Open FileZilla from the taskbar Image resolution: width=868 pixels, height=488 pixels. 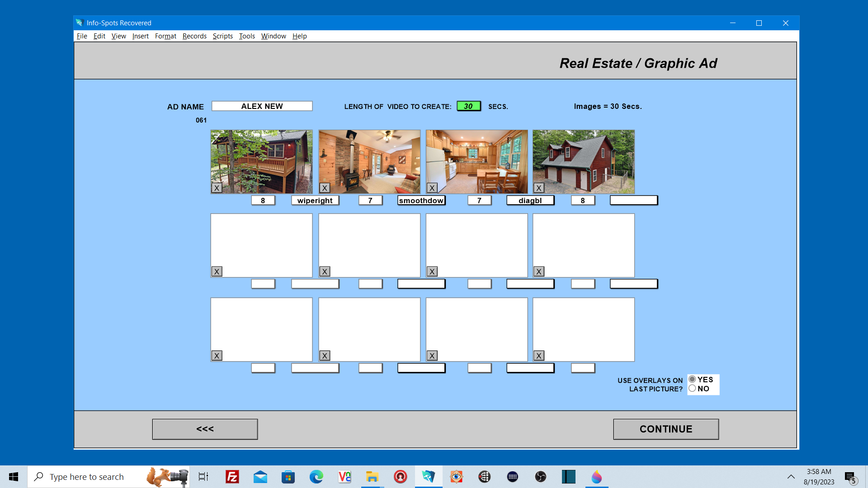[232, 477]
